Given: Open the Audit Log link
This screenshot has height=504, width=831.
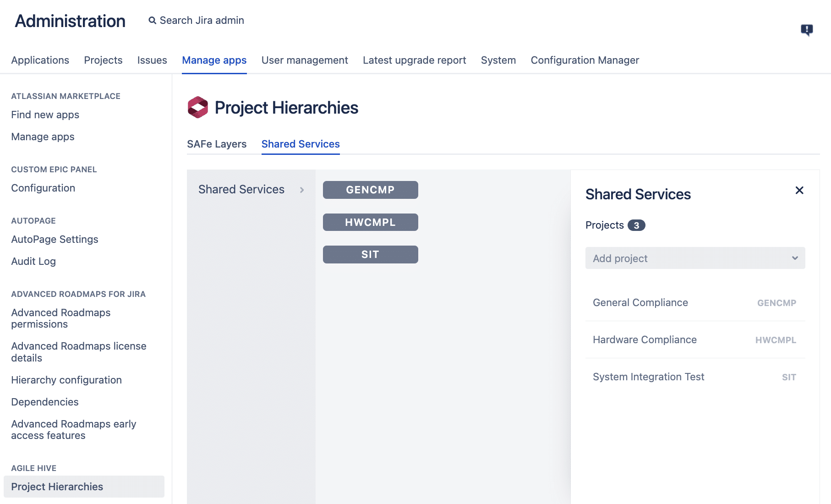Looking at the screenshot, I should coord(33,262).
